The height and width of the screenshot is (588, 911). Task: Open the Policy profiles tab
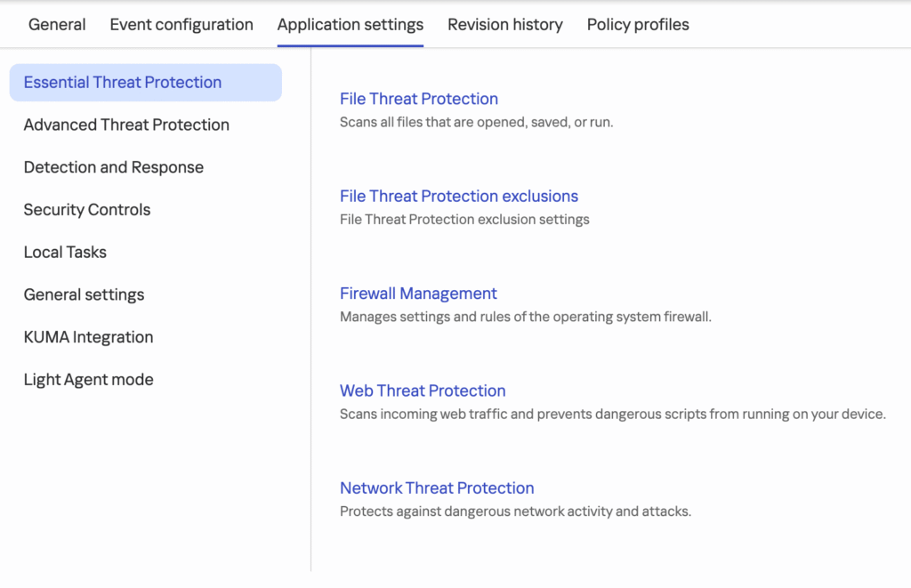point(638,25)
